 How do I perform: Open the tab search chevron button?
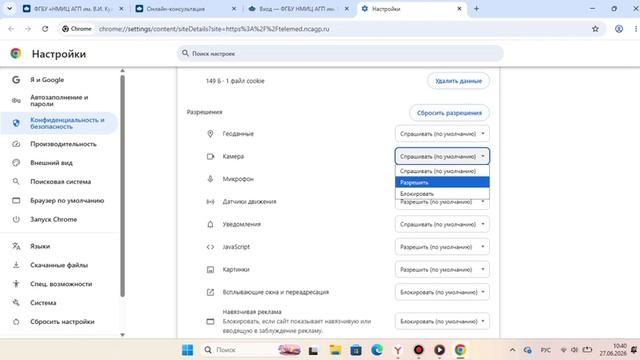[9, 9]
